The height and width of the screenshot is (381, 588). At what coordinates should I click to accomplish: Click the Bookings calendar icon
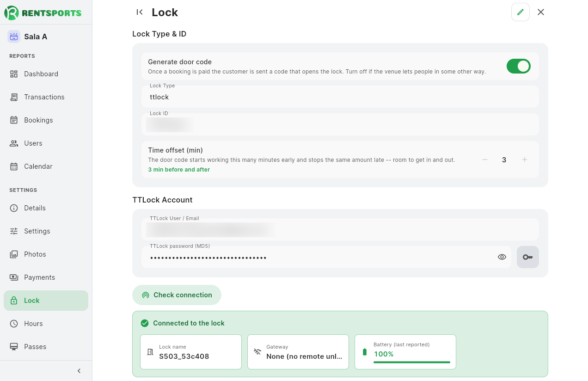[14, 120]
